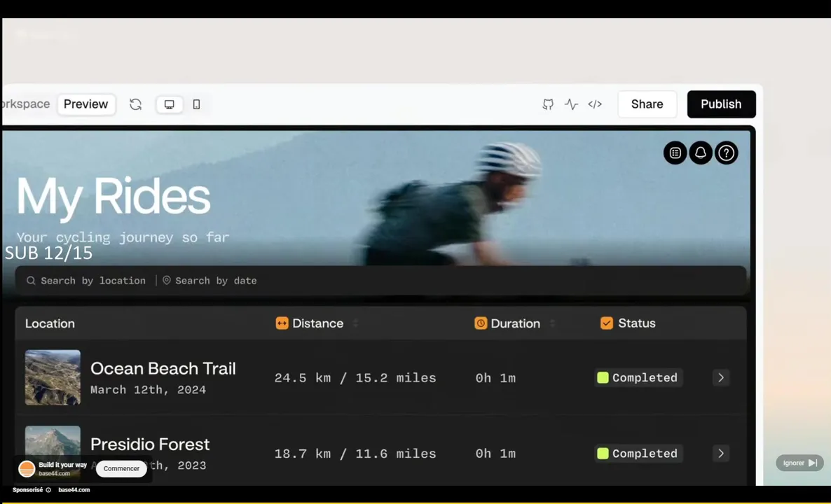Click the refresh preview icon
The image size is (831, 504).
point(136,104)
